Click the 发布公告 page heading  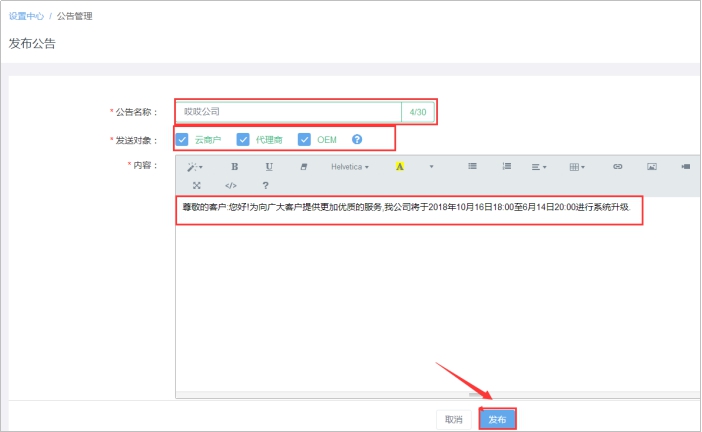pos(32,43)
